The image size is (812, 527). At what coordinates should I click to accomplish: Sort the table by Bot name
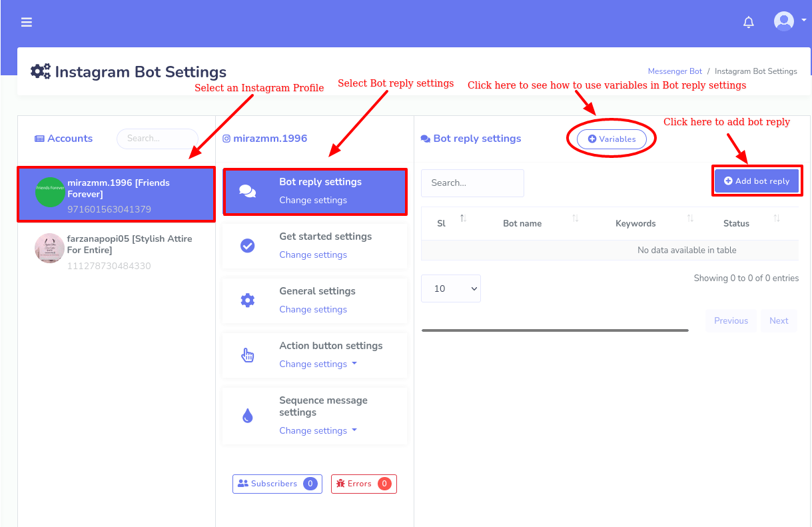pyautogui.click(x=522, y=223)
